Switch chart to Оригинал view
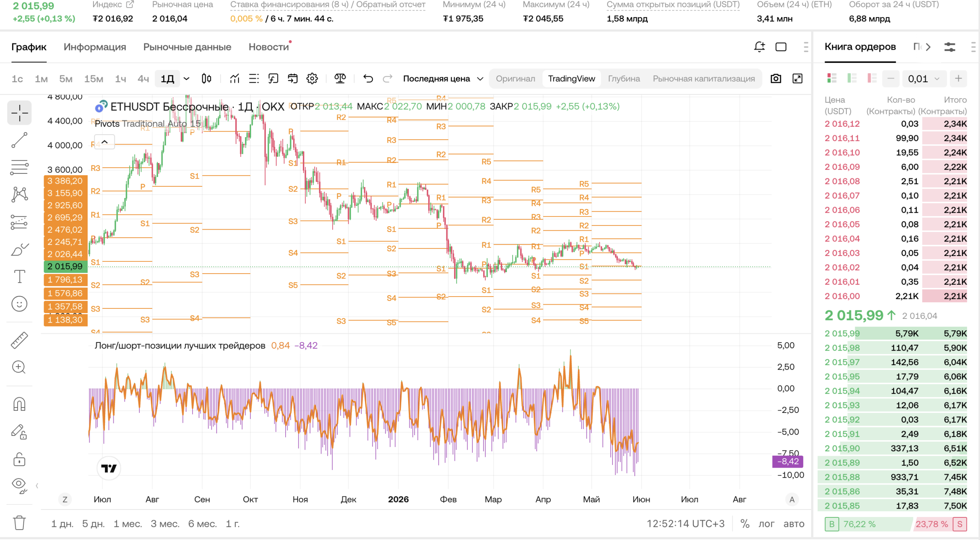Screen dimensions: 980x540 tap(515, 78)
